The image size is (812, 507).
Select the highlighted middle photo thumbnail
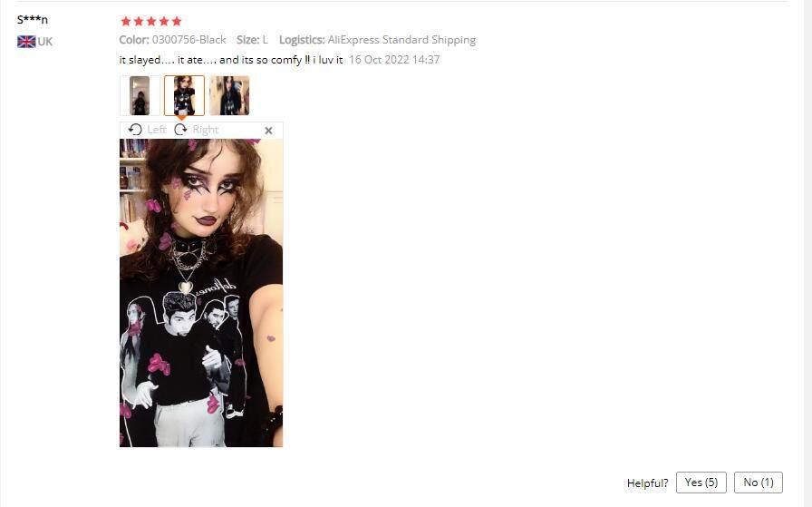click(x=184, y=95)
